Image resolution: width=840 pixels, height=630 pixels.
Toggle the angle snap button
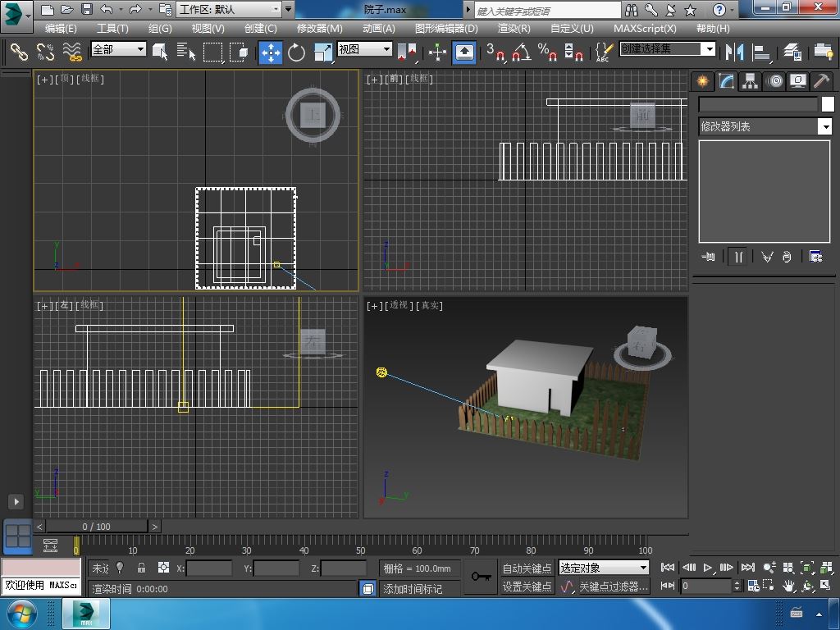click(x=521, y=52)
